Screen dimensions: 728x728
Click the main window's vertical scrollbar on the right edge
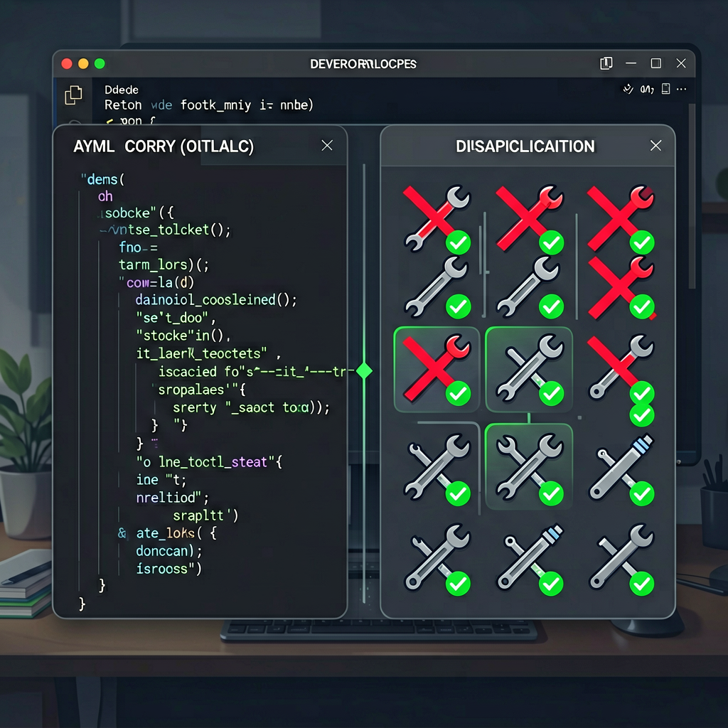(x=692, y=195)
